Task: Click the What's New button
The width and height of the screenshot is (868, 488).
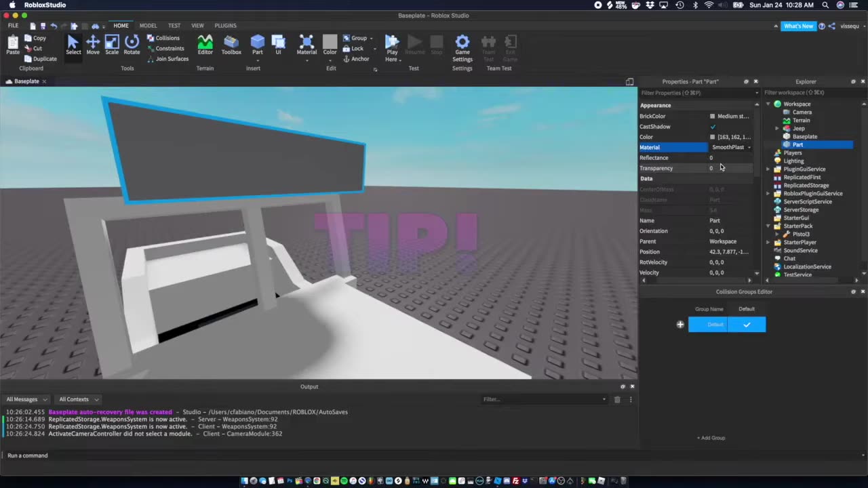Action: [798, 26]
